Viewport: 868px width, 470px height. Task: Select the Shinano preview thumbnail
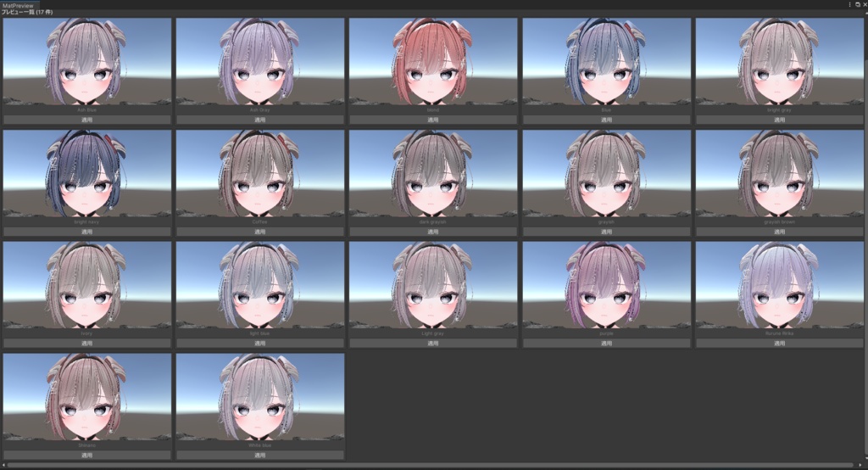(87, 397)
